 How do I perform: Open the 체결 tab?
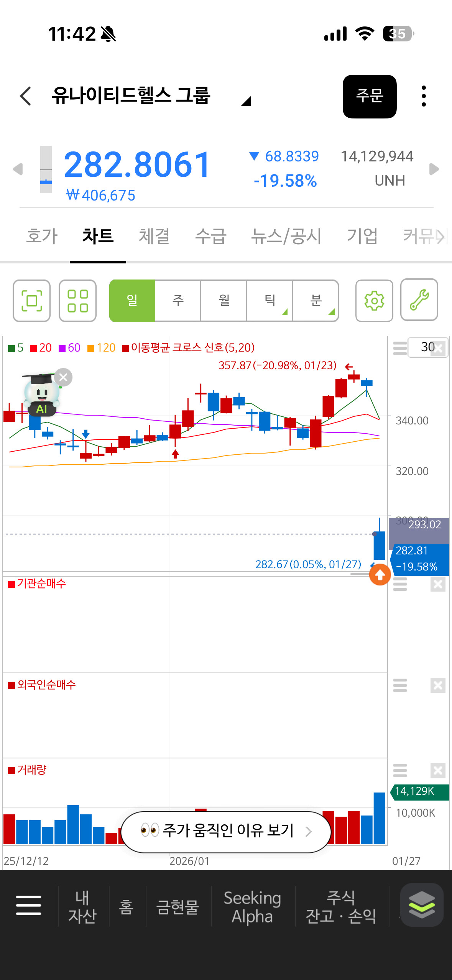point(154,235)
